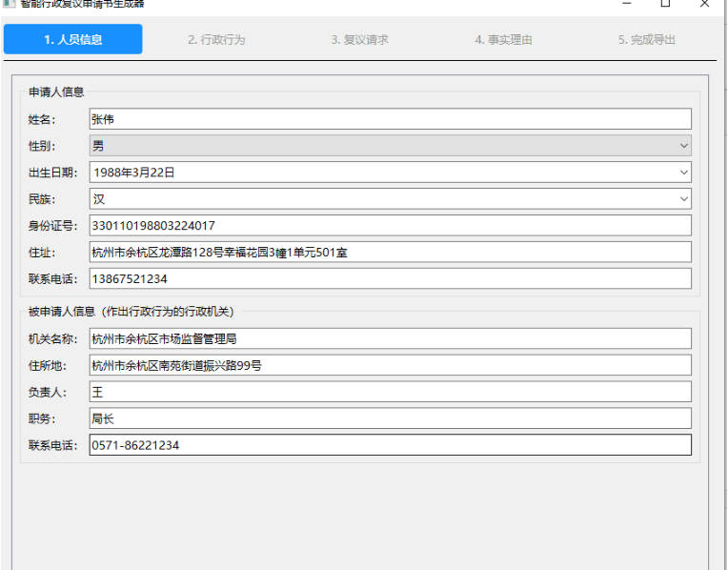Screen dimensions: 728x570
Task: Select the applicant phone field with 13867521234
Action: click(390, 279)
